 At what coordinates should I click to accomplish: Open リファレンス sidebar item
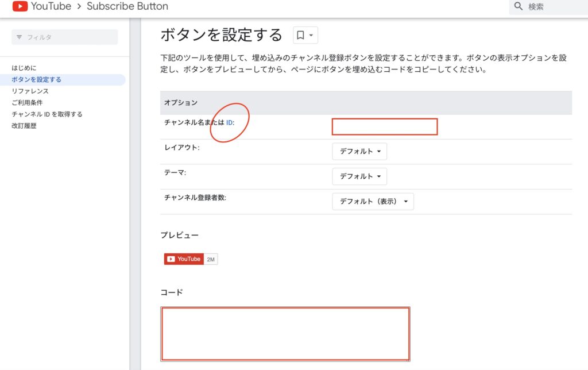click(30, 91)
